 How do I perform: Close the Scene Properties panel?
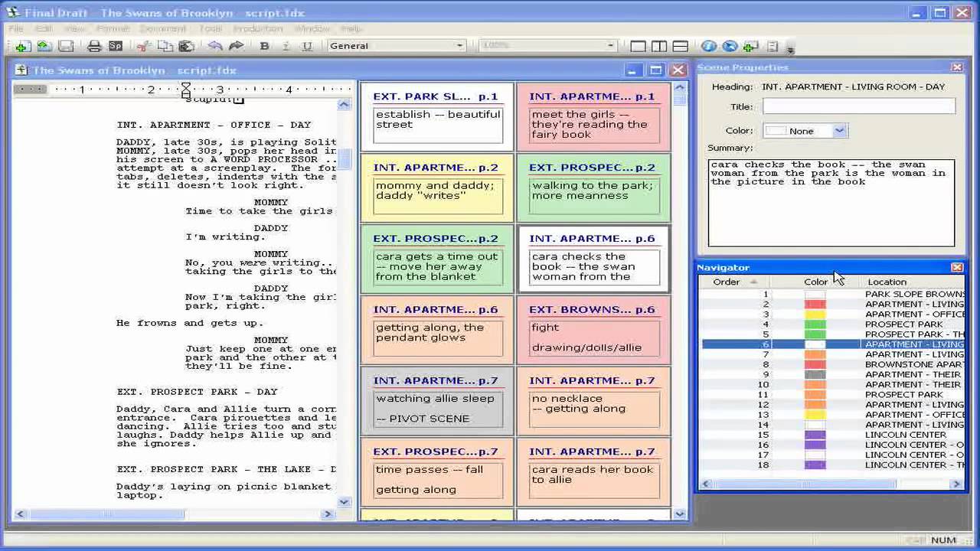click(957, 67)
